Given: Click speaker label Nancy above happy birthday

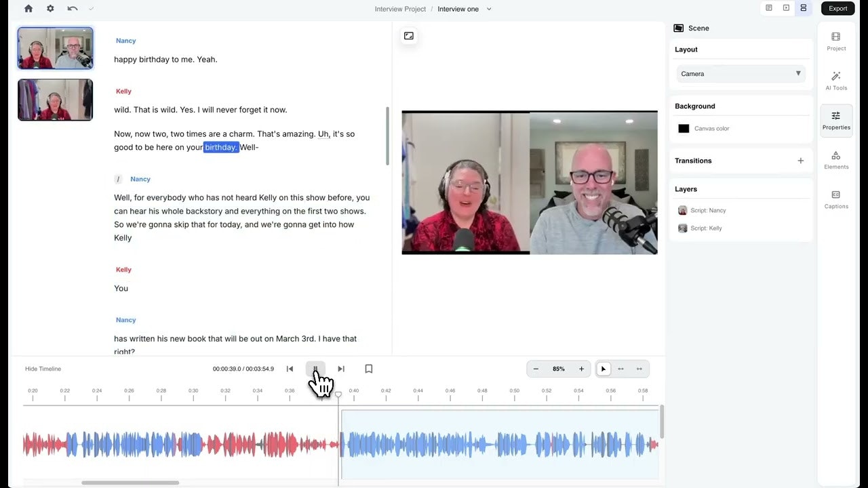Looking at the screenshot, I should pyautogui.click(x=126, y=41).
